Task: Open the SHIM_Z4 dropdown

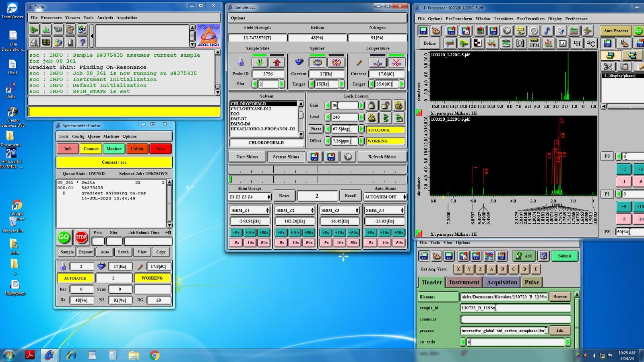Action: pos(384,210)
